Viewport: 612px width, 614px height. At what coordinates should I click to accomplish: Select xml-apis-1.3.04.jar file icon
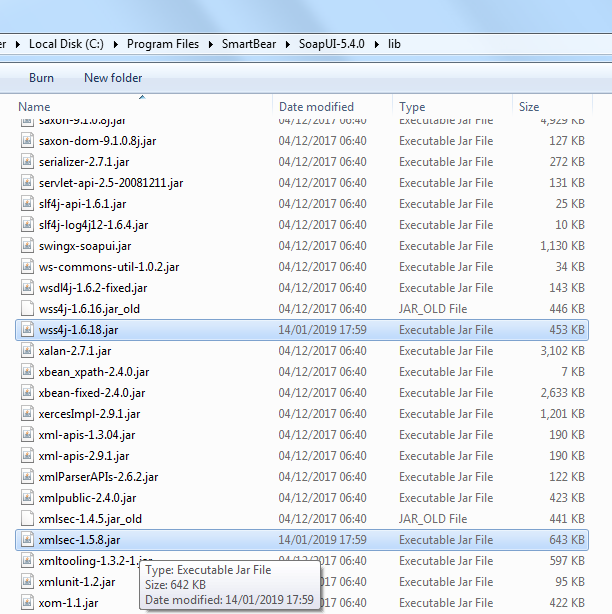27,434
